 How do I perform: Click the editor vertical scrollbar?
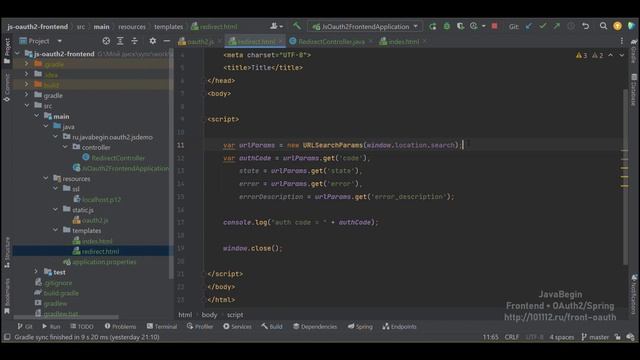pos(624,176)
